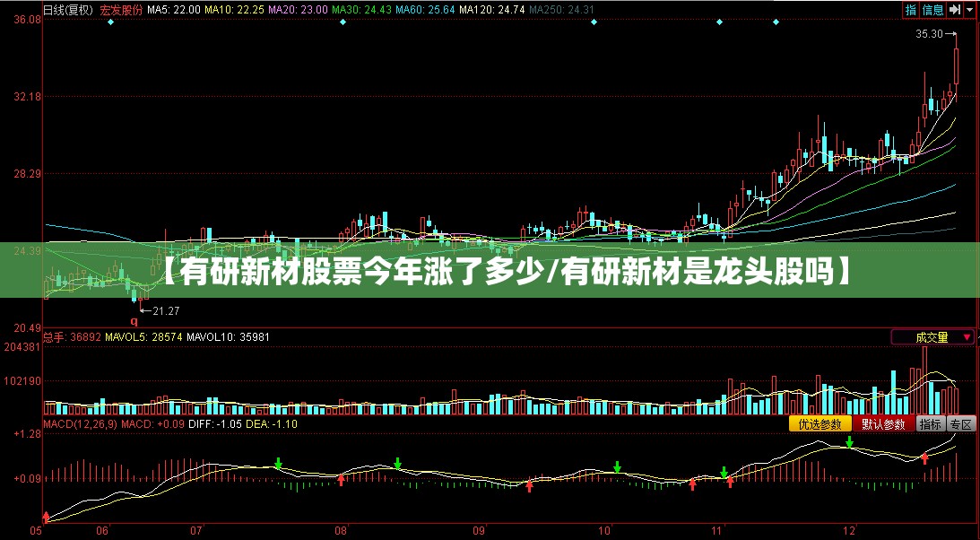Select the MA30: 24.43 legend label
This screenshot has height=540, width=980.
click(360, 10)
